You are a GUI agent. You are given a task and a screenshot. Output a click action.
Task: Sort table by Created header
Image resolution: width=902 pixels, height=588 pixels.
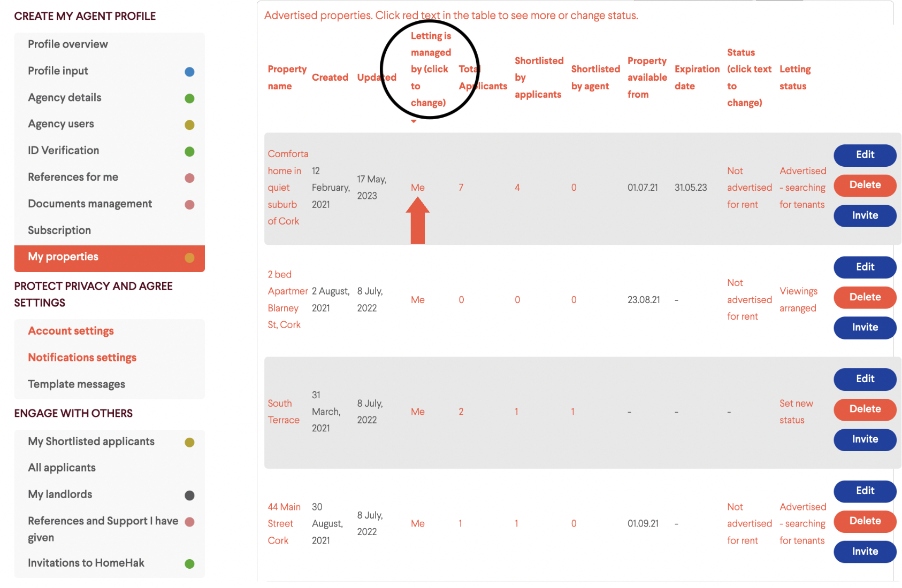(x=330, y=78)
